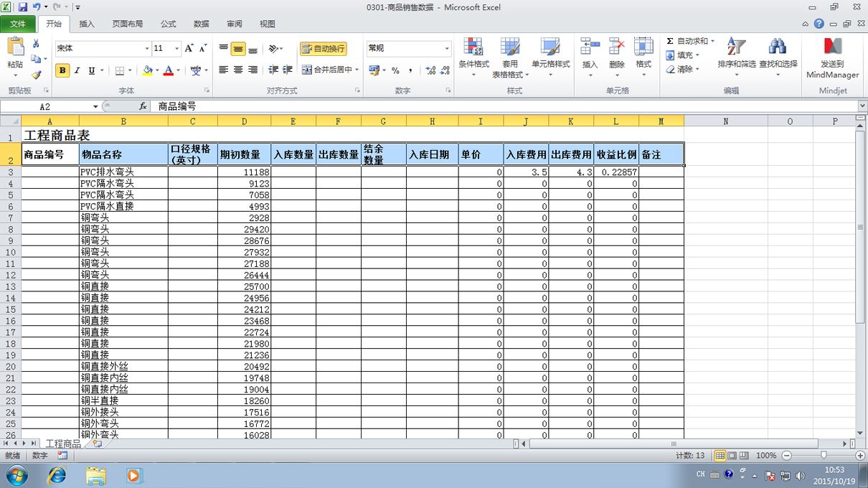Viewport: 868px width, 488px height.
Task: Open the Name Box dropdown arrow
Action: click(95, 106)
